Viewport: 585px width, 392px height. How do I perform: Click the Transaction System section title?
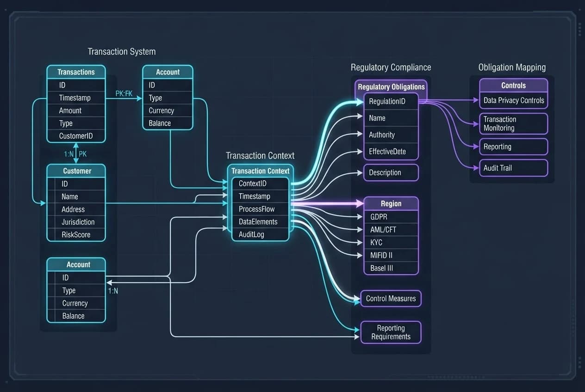point(122,52)
